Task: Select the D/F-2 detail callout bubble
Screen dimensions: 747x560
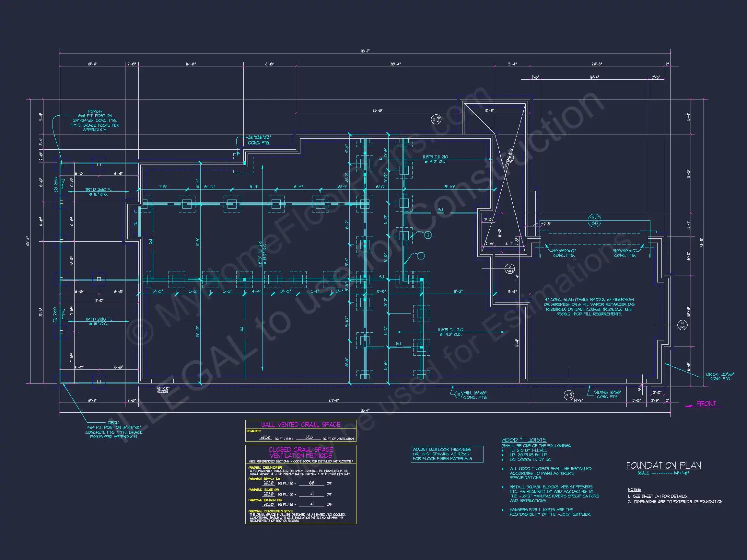Action: [x=682, y=325]
